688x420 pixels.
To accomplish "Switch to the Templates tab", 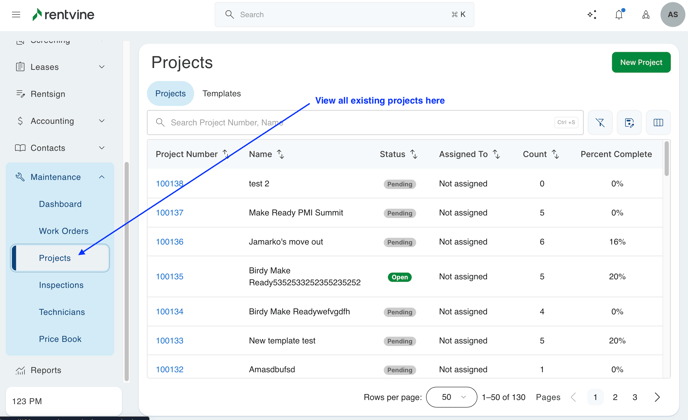I will coord(221,93).
